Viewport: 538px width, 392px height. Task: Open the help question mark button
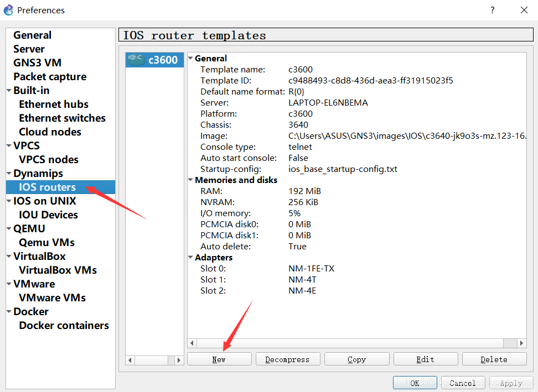tap(493, 10)
